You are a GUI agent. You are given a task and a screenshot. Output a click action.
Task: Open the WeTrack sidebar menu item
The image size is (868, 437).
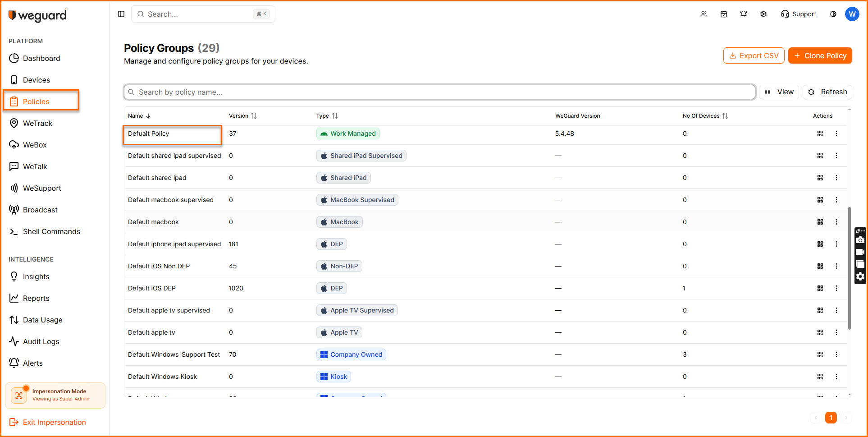[37, 123]
